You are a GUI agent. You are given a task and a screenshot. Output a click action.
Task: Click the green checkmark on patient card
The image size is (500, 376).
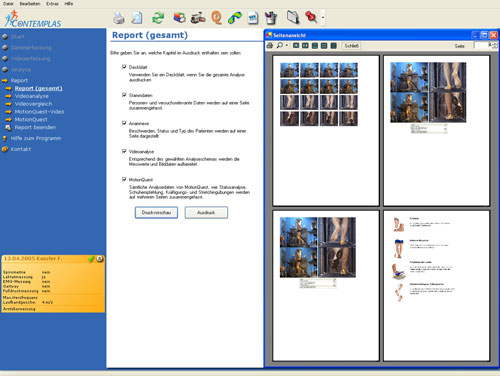pos(91,259)
